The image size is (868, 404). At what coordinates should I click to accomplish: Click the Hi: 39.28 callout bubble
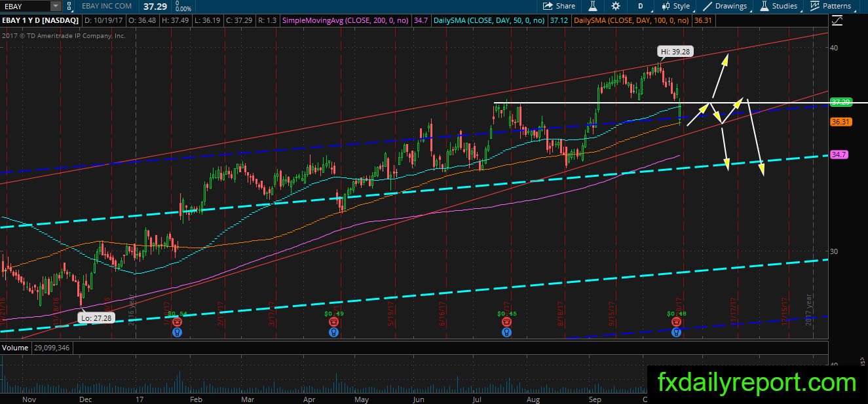[675, 51]
